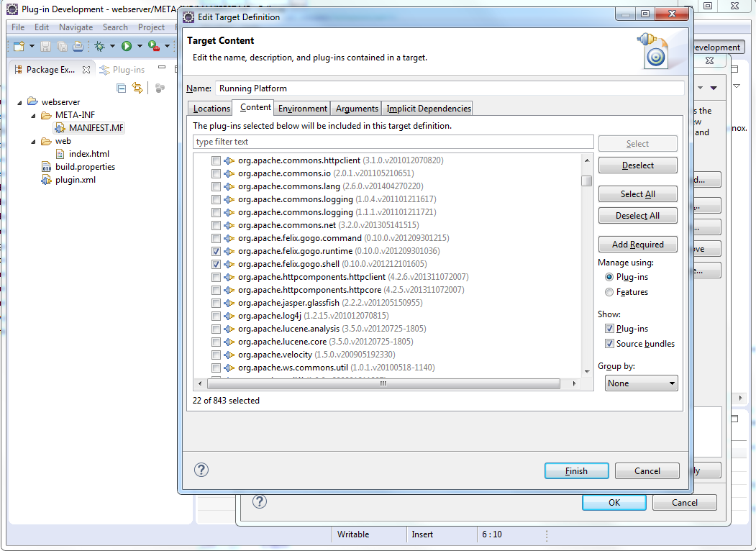756x551 pixels.
Task: Open the File menu
Action: pos(18,27)
